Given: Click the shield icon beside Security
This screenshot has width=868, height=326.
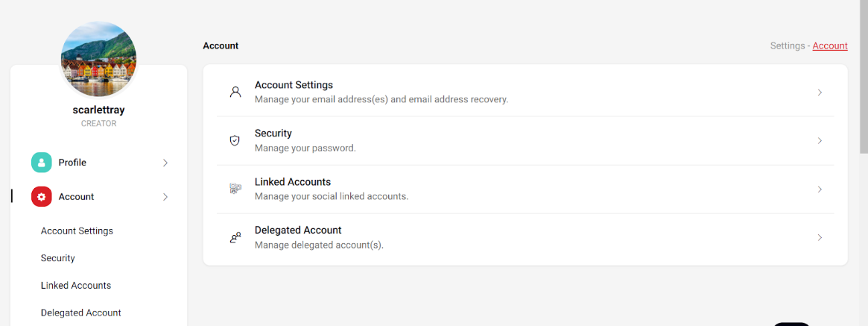Looking at the screenshot, I should (235, 141).
